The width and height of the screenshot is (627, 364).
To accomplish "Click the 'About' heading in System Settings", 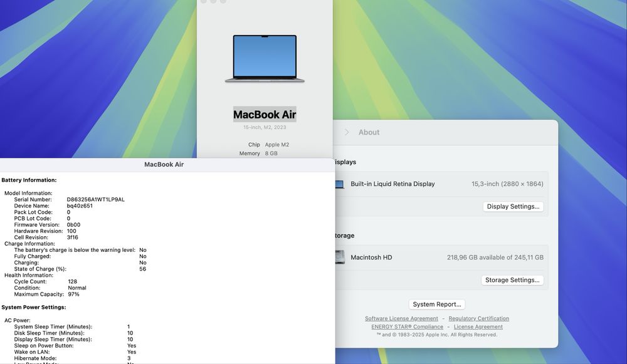I will click(x=369, y=132).
